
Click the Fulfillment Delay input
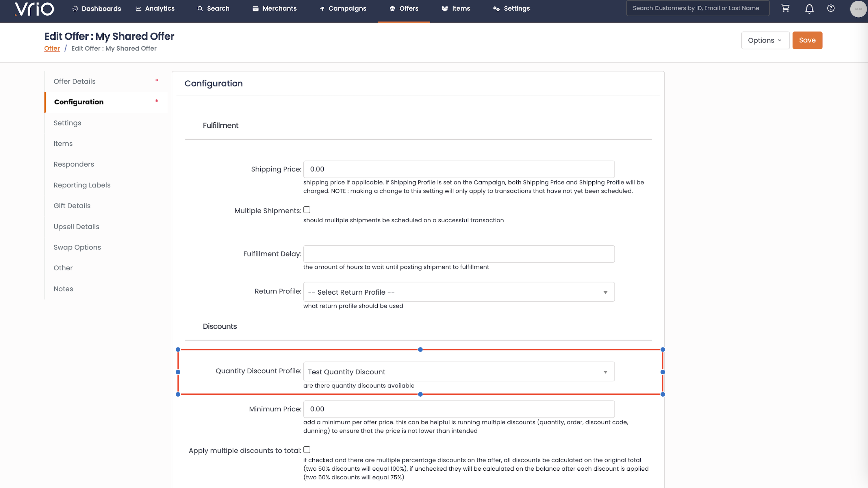[x=459, y=254]
